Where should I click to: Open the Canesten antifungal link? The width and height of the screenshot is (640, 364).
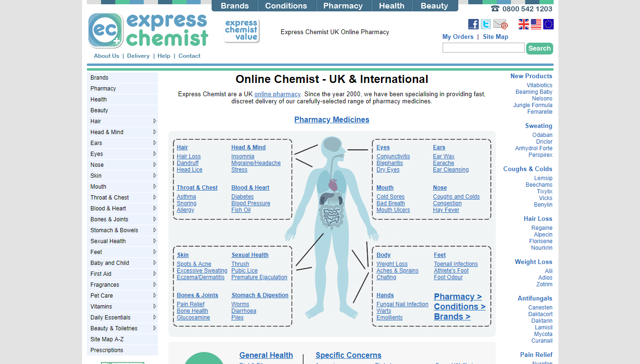pyautogui.click(x=540, y=308)
